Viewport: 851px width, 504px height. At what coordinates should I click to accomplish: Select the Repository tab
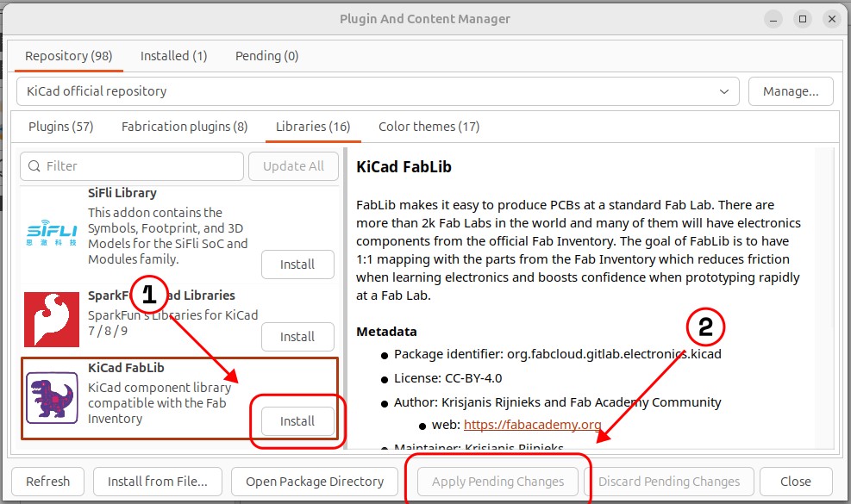tap(68, 54)
